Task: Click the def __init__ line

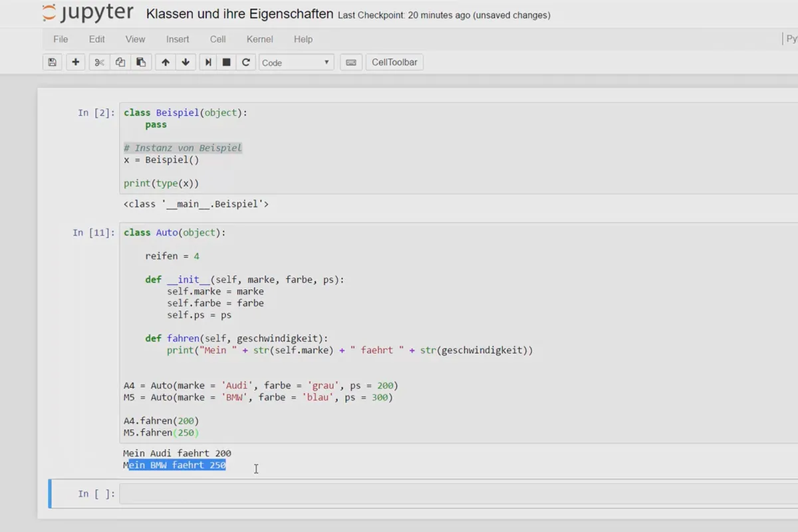Action: 245,280
